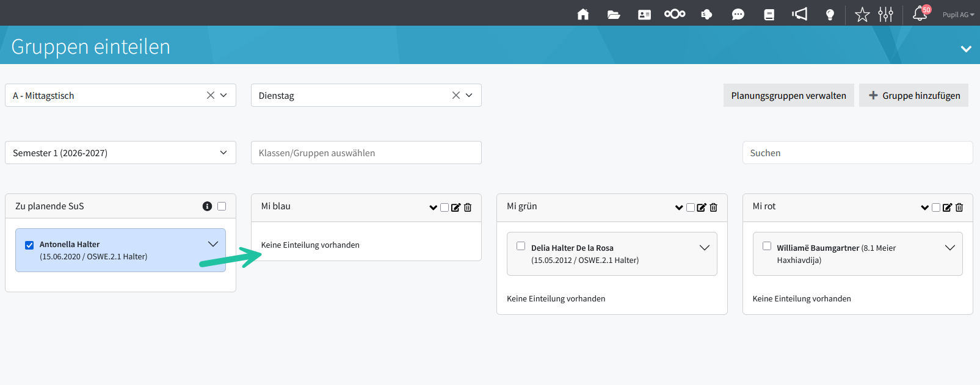
Task: Open the star favorites icon
Action: [x=862, y=14]
